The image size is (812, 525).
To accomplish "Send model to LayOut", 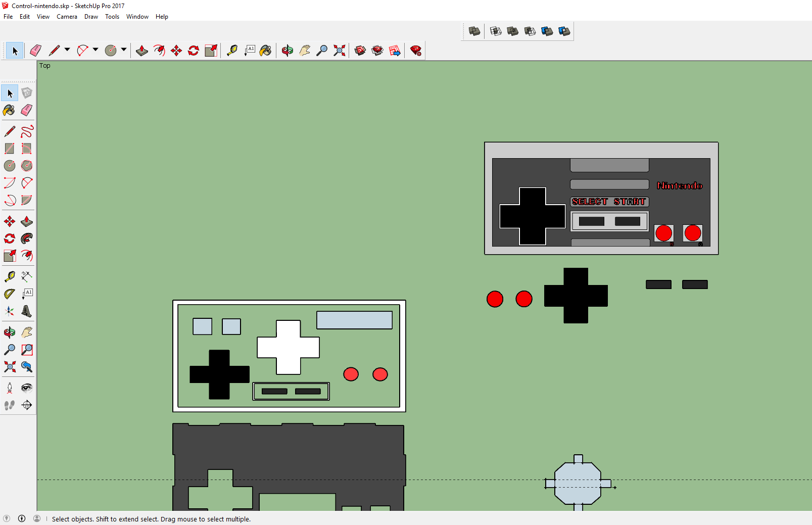I will click(395, 51).
